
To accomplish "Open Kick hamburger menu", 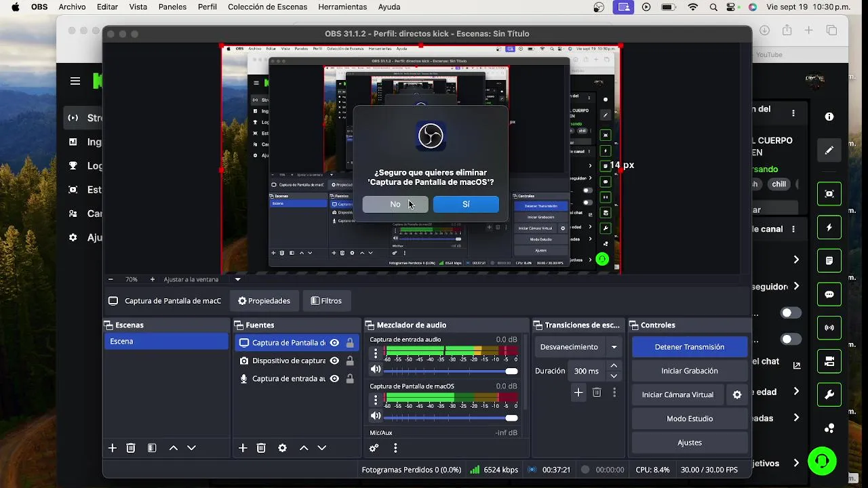I will tap(75, 81).
